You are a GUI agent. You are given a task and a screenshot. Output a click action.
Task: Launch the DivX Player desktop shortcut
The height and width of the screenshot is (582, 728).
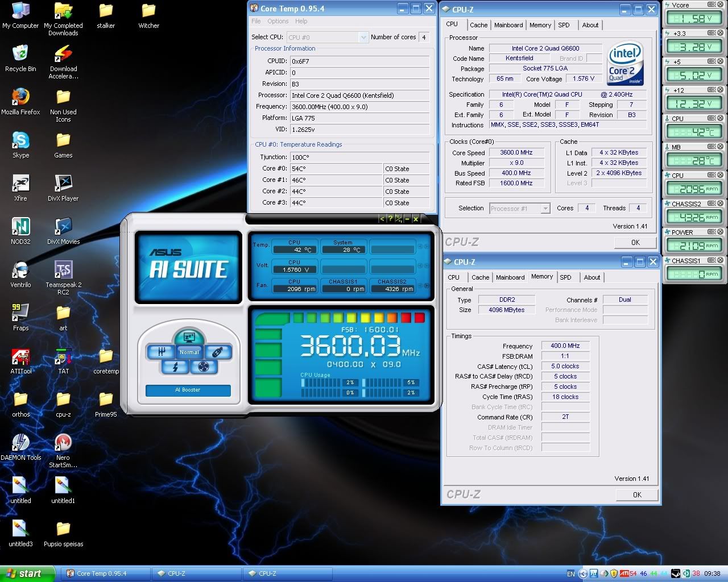click(x=63, y=188)
